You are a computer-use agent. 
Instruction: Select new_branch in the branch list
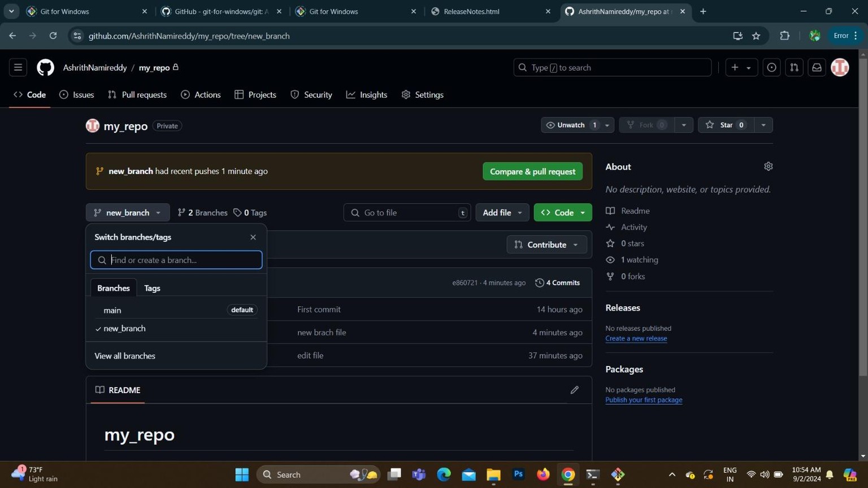pos(176,328)
